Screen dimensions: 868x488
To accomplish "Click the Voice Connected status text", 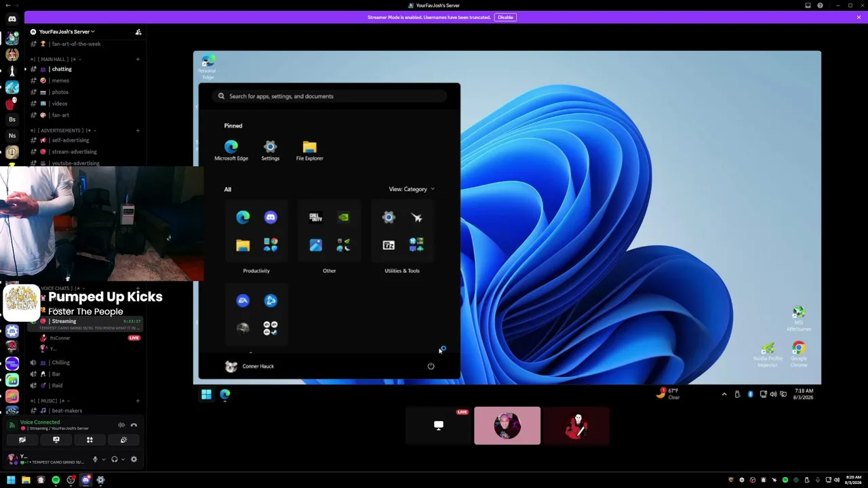I will 40,422.
